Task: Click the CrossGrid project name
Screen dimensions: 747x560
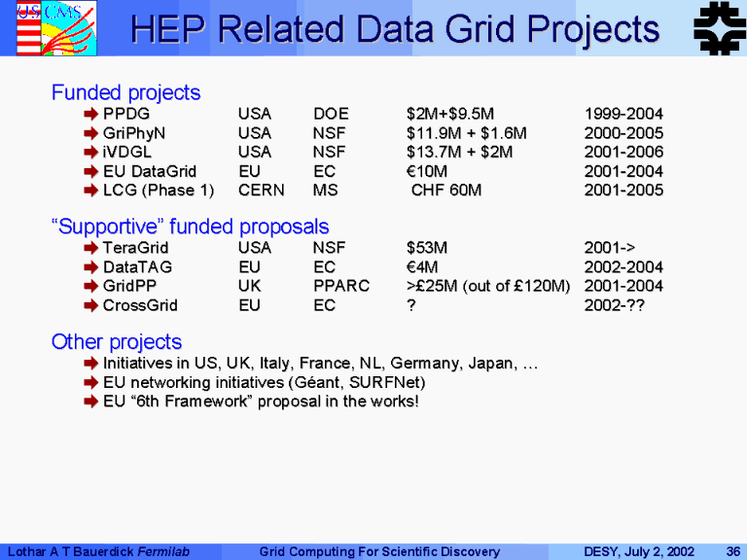Action: tap(140, 305)
